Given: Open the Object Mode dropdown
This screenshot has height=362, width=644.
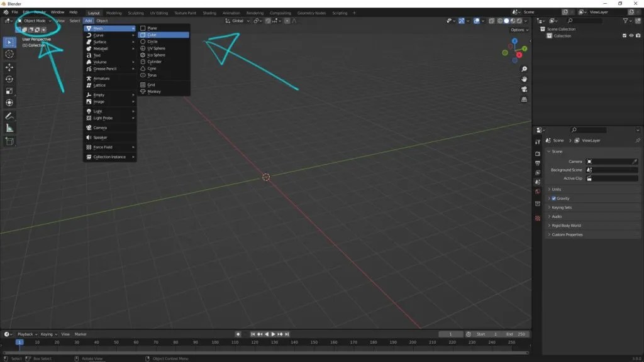Looking at the screenshot, I should (x=35, y=20).
